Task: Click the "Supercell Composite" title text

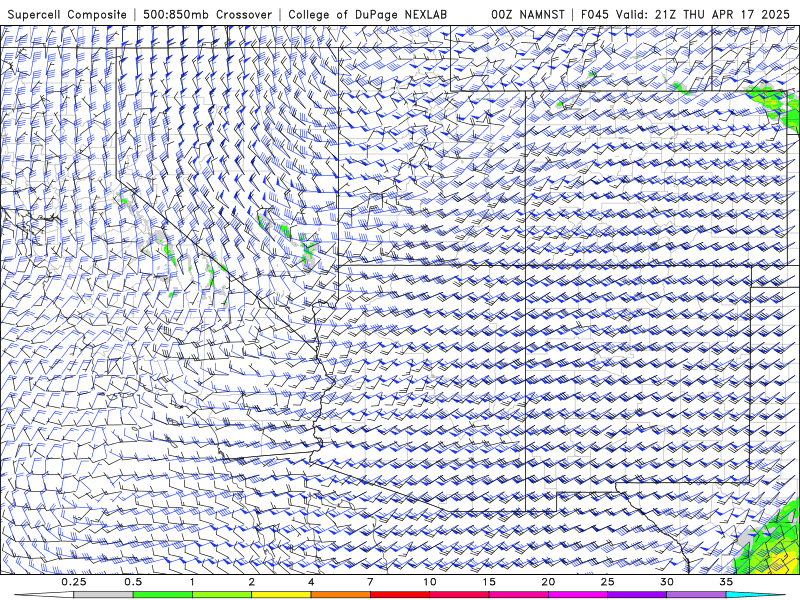Action: coord(67,15)
